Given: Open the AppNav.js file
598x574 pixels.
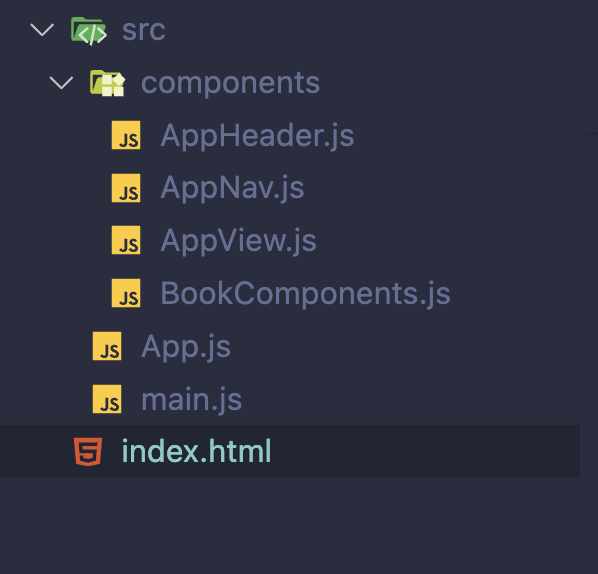Looking at the screenshot, I should (232, 189).
